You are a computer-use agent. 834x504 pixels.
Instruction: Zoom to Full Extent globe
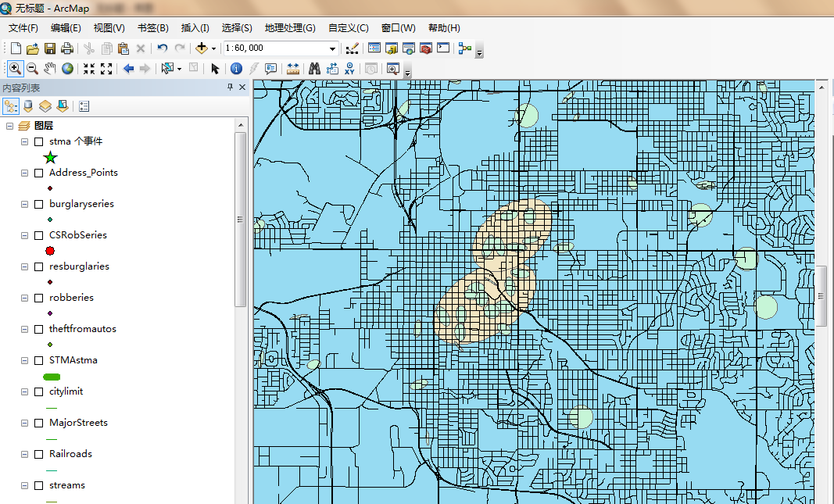tap(67, 69)
